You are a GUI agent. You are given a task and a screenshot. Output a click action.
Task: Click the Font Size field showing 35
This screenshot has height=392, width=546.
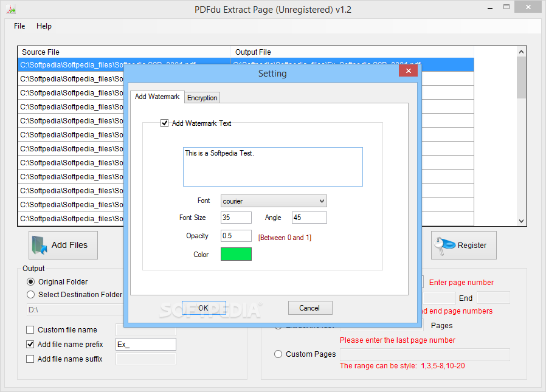coord(236,218)
